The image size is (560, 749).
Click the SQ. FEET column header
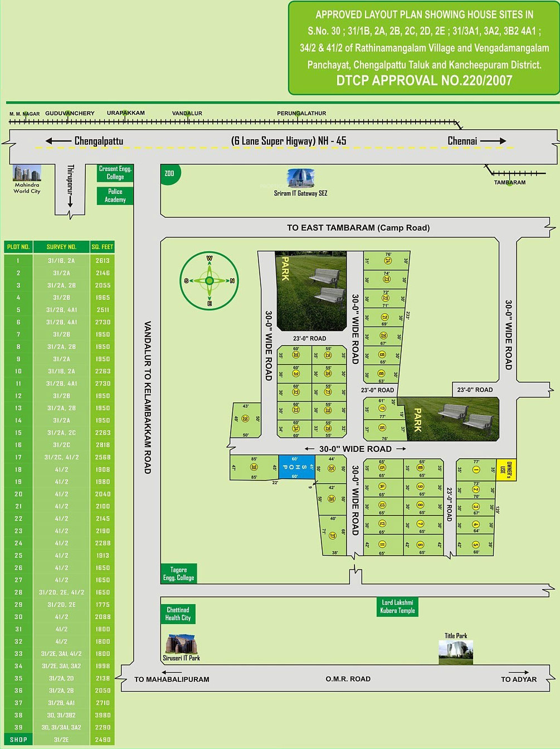click(103, 247)
